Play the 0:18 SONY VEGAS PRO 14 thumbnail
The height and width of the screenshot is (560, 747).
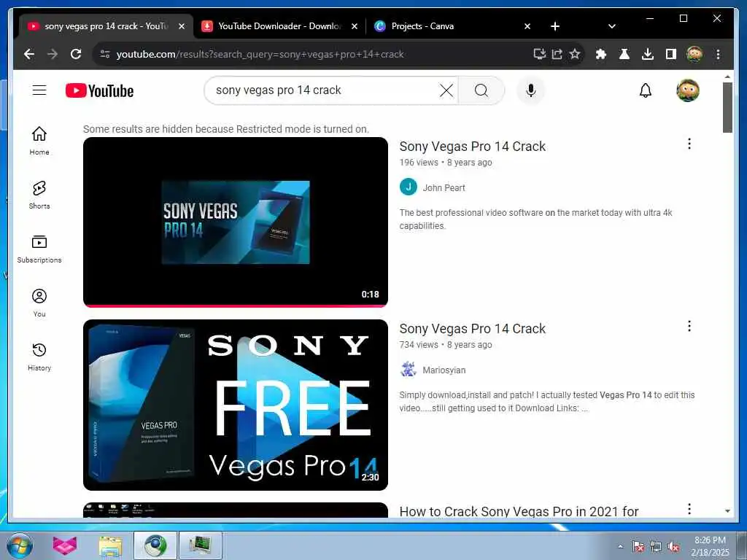tap(236, 222)
